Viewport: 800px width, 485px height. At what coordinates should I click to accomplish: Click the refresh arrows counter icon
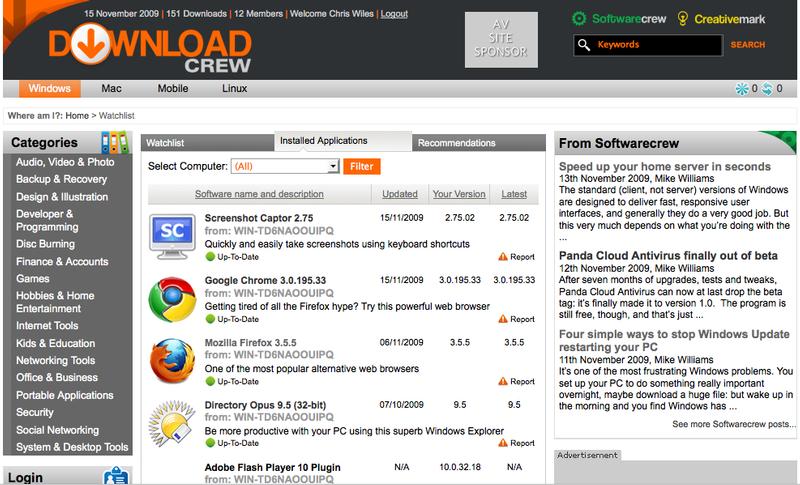point(767,89)
